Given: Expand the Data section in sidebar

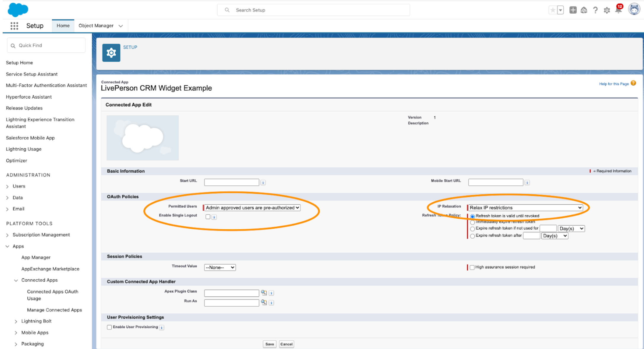Looking at the screenshot, I should (x=7, y=198).
